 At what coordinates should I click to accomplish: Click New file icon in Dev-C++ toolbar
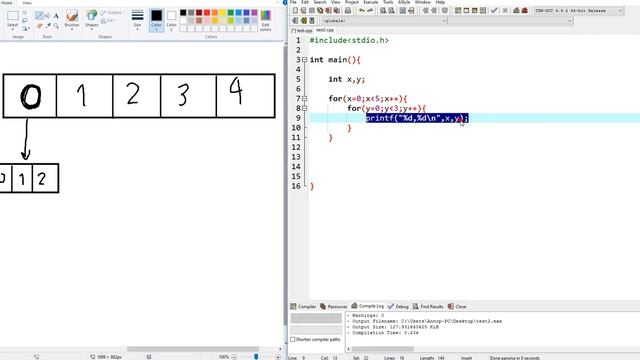coord(295,11)
